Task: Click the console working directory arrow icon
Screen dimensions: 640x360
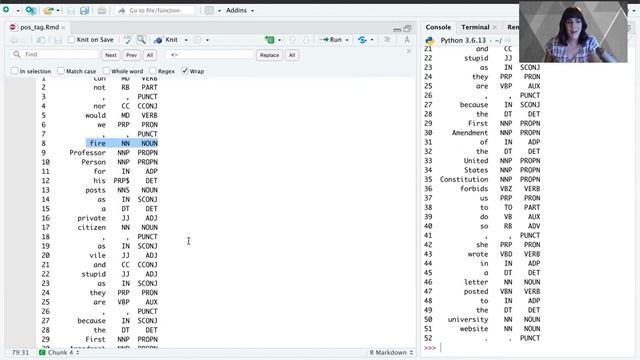Action: pyautogui.click(x=508, y=40)
